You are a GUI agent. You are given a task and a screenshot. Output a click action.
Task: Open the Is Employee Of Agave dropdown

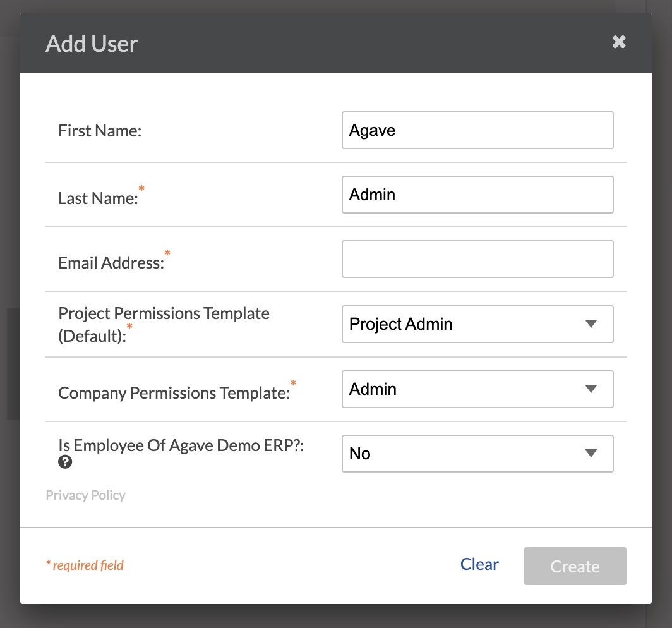tap(477, 454)
